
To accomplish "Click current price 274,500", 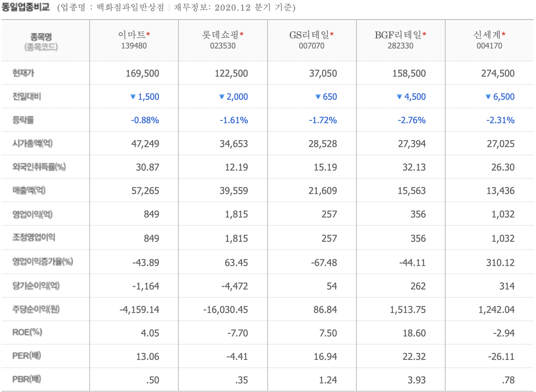I will pos(498,74).
